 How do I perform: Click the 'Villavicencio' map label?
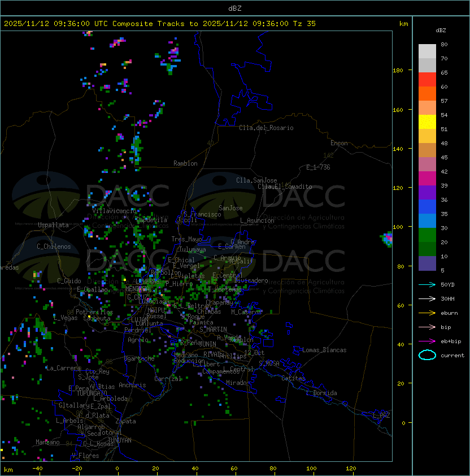pyautogui.click(x=114, y=211)
